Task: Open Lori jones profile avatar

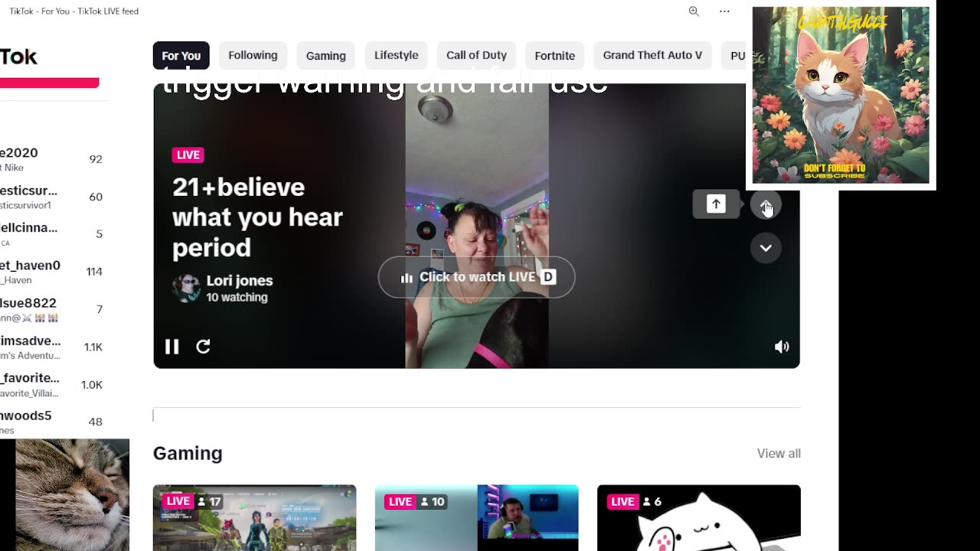Action: pos(186,288)
